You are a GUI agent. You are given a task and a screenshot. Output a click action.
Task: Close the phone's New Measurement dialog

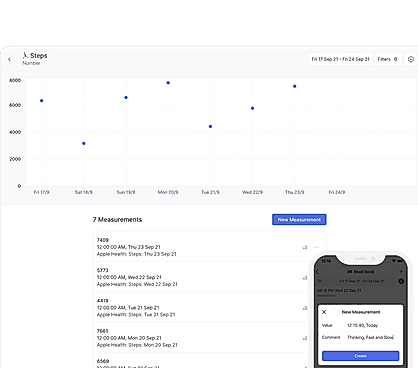point(324,312)
